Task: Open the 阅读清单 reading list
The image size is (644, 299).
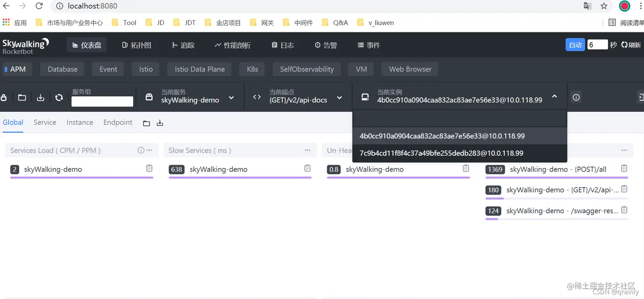Action: point(626,23)
